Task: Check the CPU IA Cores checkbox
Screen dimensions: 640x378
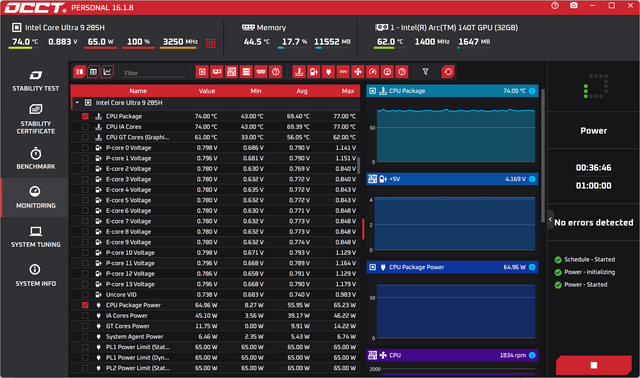Action: 85,127
